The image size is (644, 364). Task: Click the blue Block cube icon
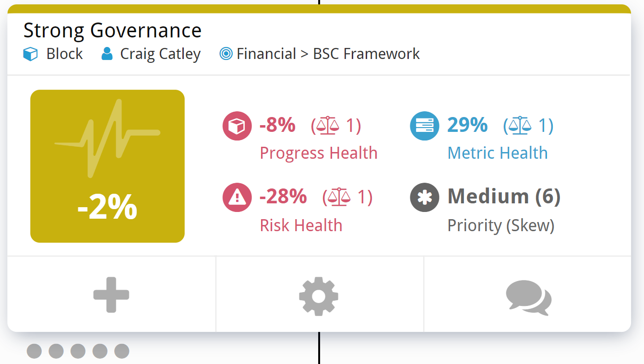tap(30, 54)
